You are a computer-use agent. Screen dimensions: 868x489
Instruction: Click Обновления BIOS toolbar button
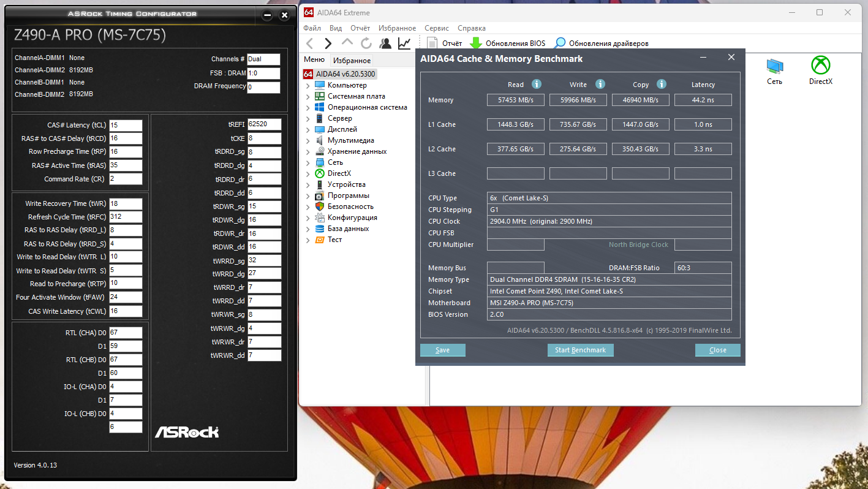[507, 44]
